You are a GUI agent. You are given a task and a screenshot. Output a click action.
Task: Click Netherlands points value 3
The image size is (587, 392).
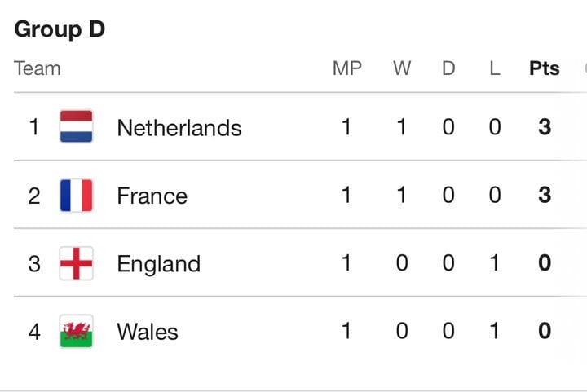(545, 127)
